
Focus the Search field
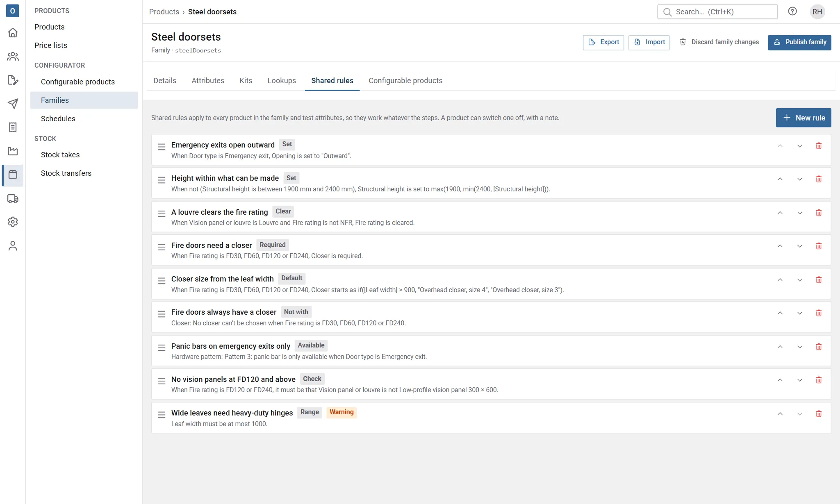(717, 12)
